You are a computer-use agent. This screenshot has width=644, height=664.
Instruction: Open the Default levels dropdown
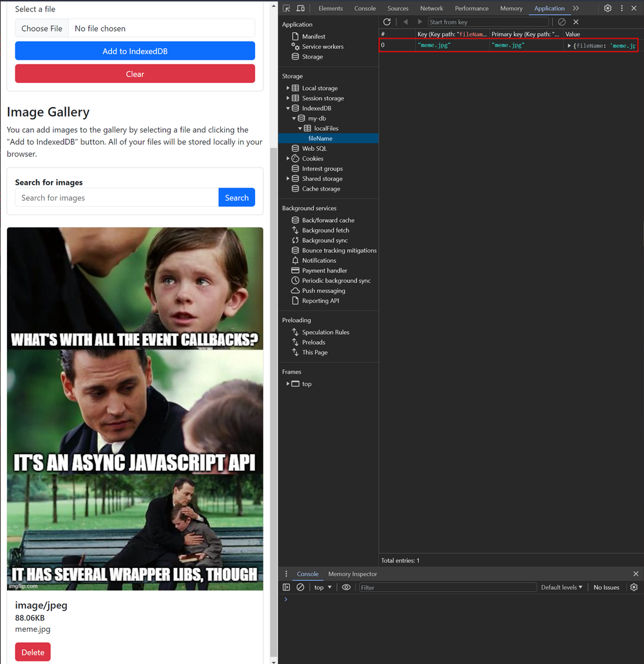[x=561, y=587]
